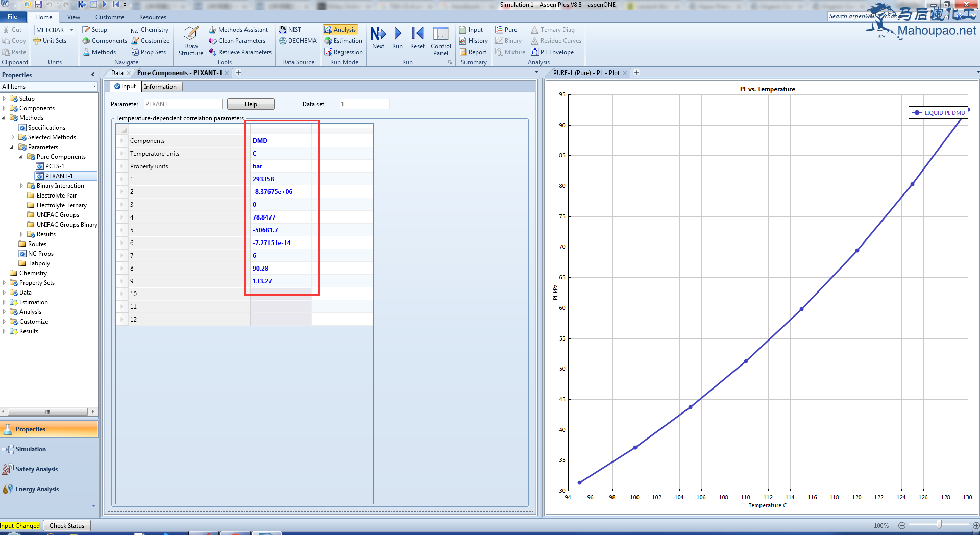Open Pure component analysis

tap(506, 30)
